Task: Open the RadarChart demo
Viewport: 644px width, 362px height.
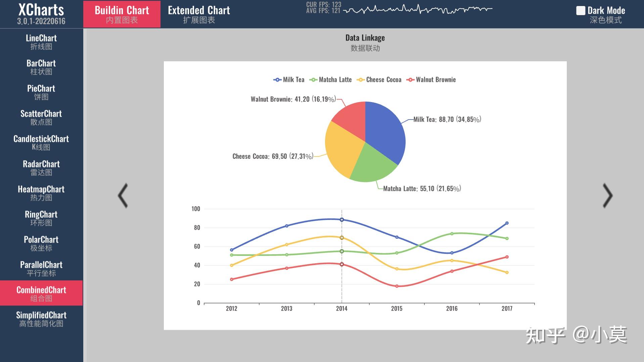Action: tap(41, 167)
